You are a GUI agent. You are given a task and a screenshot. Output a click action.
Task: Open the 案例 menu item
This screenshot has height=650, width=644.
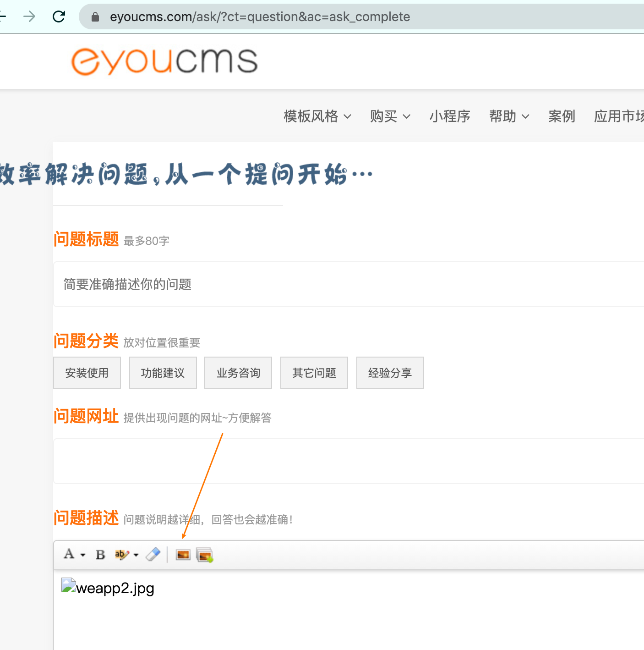click(562, 116)
